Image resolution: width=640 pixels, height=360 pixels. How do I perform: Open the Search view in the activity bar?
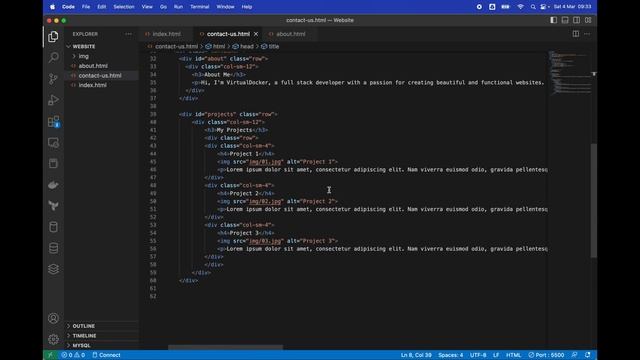53,58
